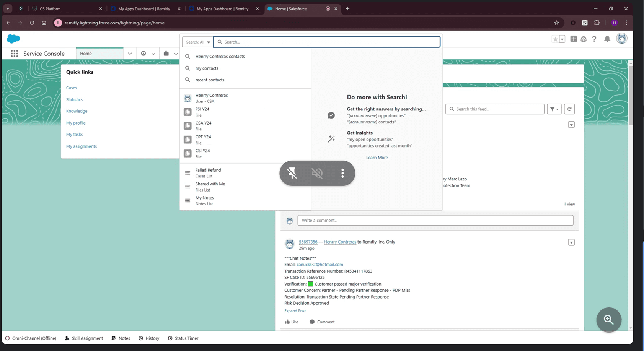The width and height of the screenshot is (644, 351).
Task: Open Notes utility bar item
Action: pos(121,338)
